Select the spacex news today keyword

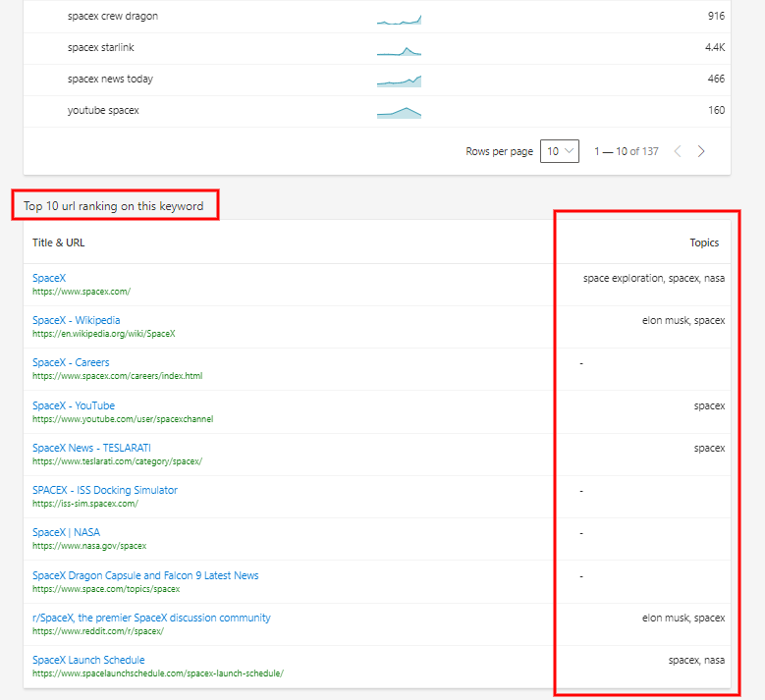click(x=110, y=79)
